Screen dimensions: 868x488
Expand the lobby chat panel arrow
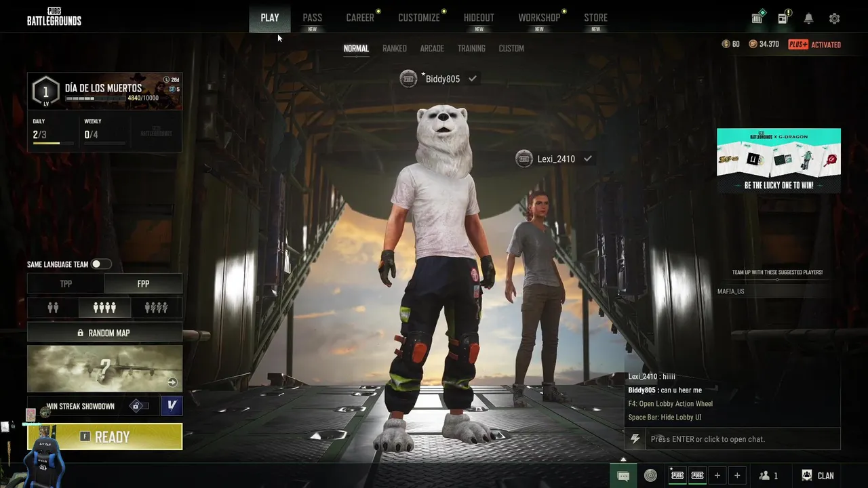tap(623, 460)
